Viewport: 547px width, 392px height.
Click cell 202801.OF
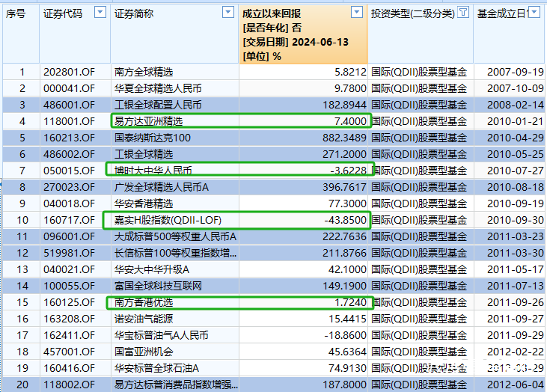click(x=69, y=72)
